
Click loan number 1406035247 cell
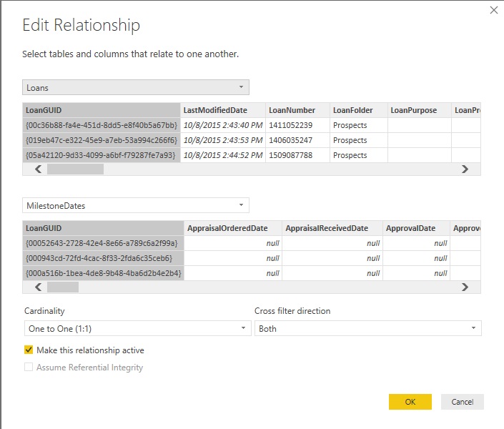tap(297, 140)
